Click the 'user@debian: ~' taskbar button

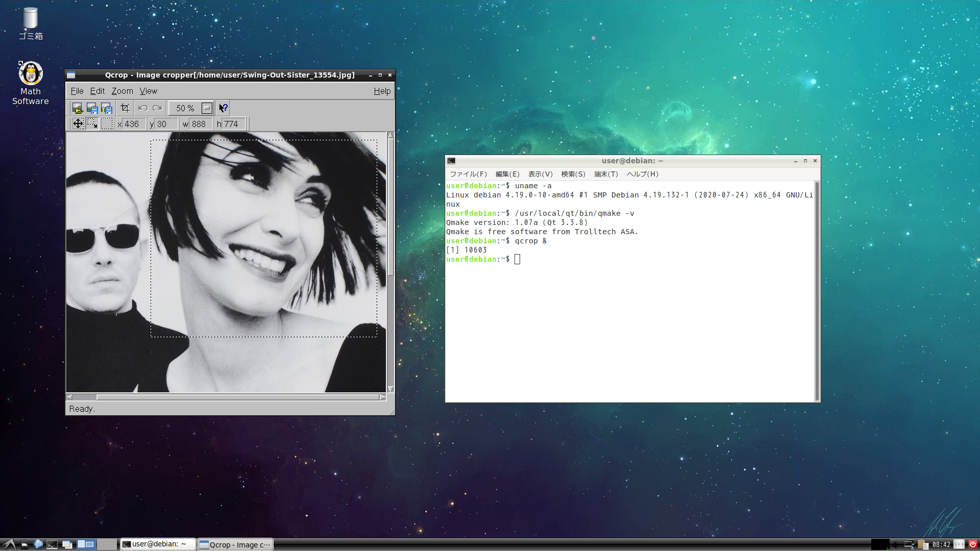tap(158, 544)
